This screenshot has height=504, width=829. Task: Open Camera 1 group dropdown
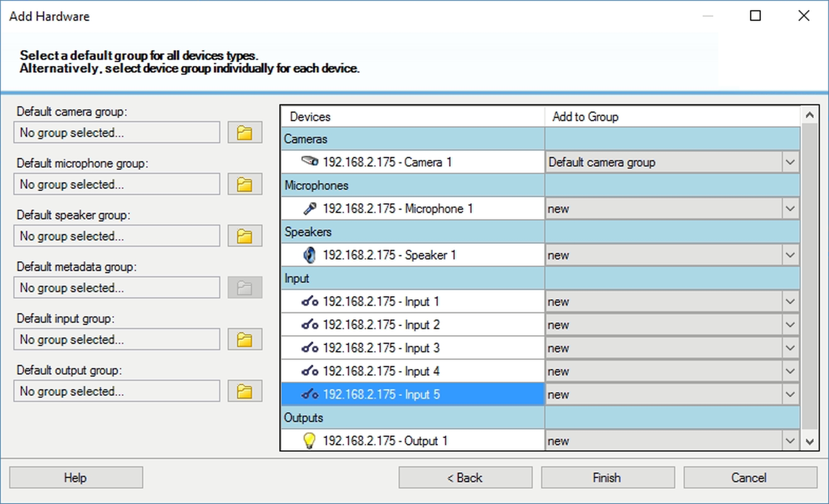(790, 162)
